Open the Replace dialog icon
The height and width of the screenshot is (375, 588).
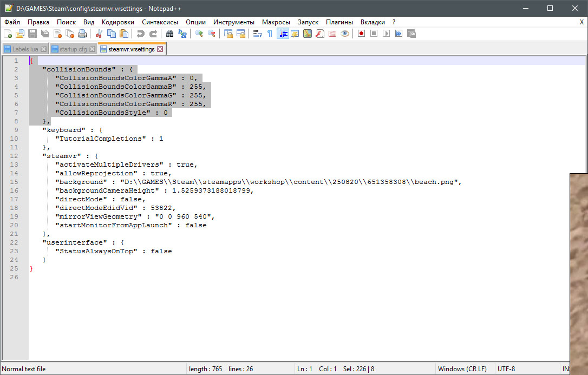(x=182, y=34)
